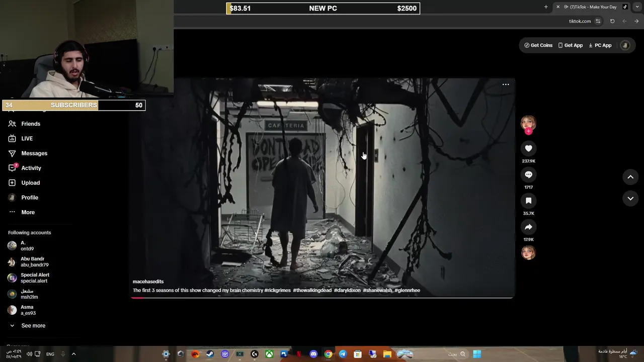Viewport: 644px width, 362px height.
Task: Open the creator's avatar beside the video
Action: coord(528,123)
